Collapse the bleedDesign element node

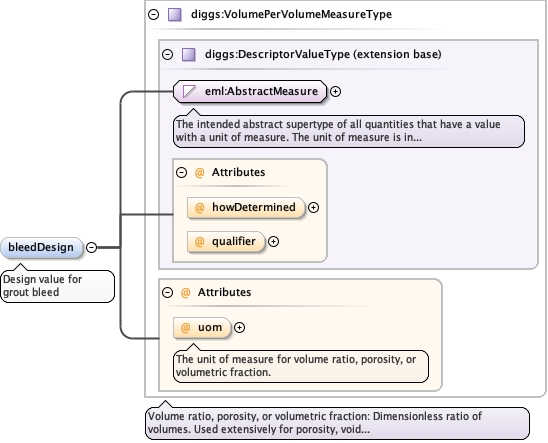[91, 247]
